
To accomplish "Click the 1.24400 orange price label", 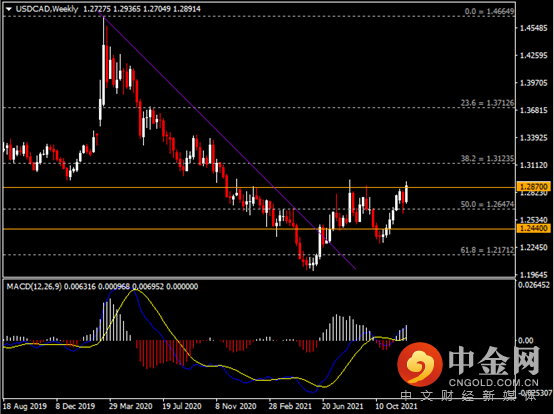I will (534, 228).
